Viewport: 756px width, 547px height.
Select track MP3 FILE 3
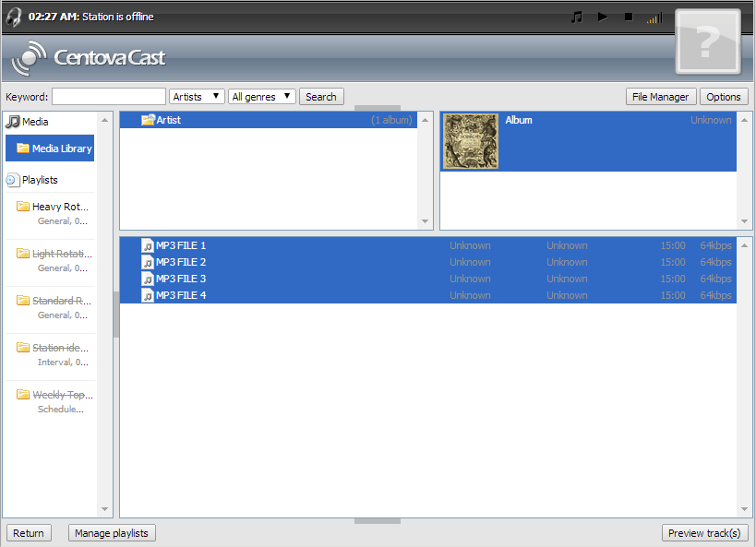428,279
